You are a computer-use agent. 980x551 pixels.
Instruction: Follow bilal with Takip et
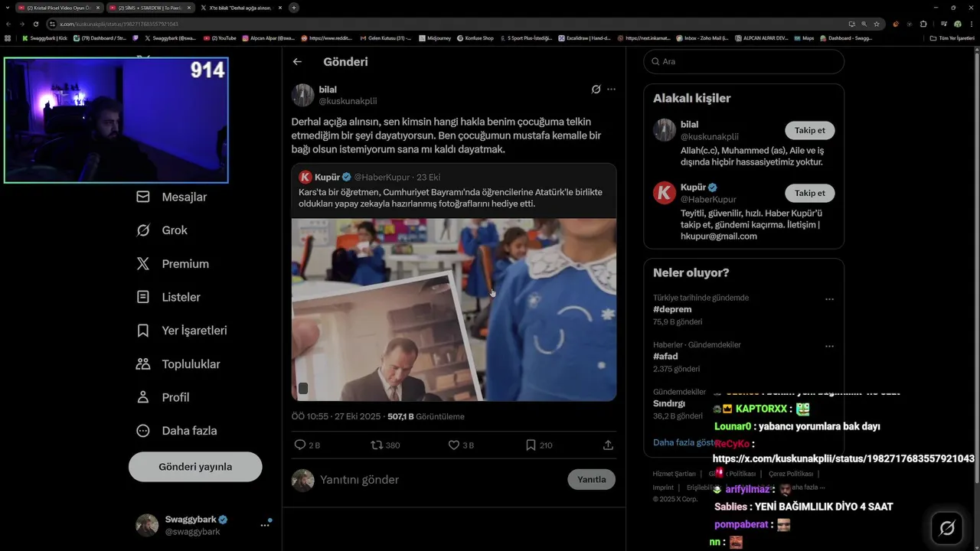[810, 130]
